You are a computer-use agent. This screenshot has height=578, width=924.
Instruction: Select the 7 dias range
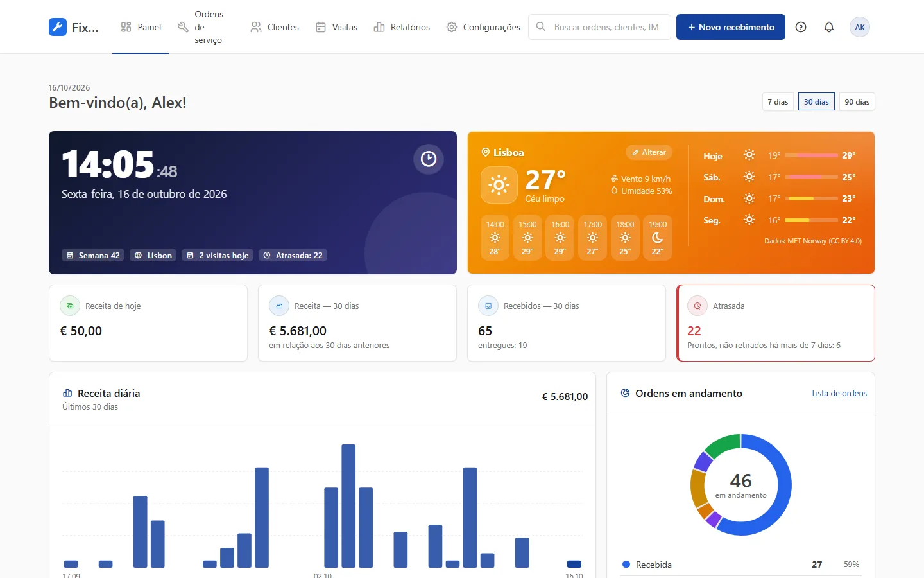[778, 102]
